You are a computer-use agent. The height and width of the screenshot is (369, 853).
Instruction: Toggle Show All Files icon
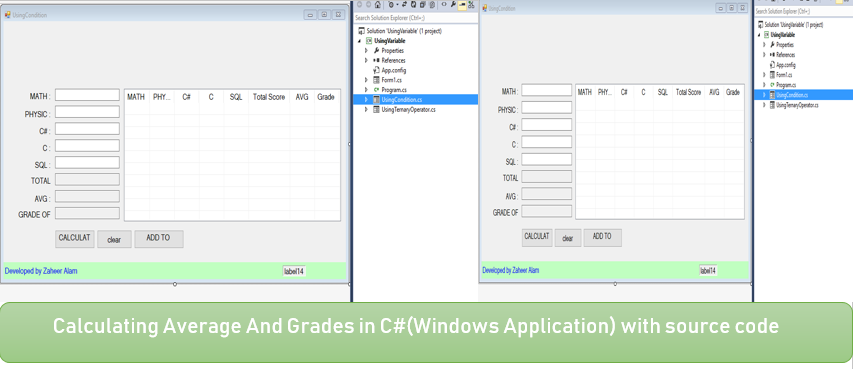[431, 4]
